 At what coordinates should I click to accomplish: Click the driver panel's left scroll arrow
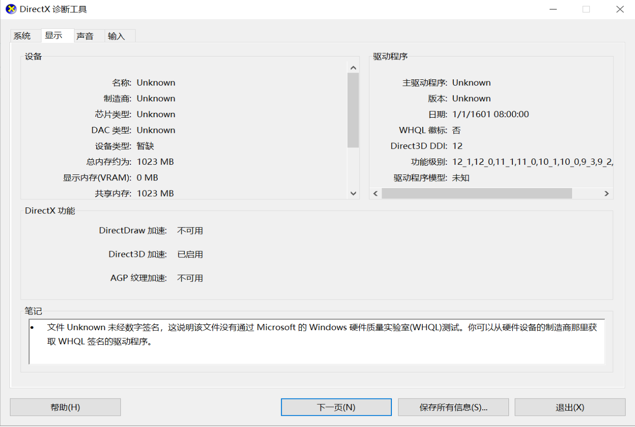[x=376, y=193]
